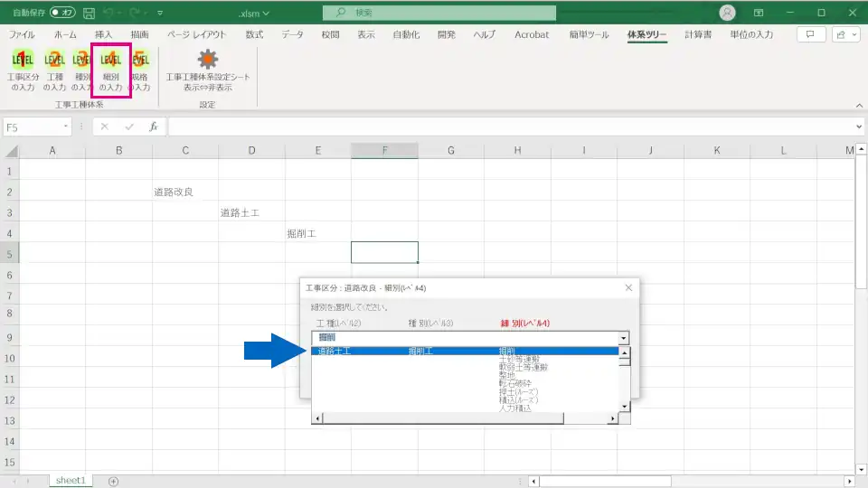The height and width of the screenshot is (488, 868).
Task: Select cell containing 掘削工 in column E
Action: tap(318, 233)
